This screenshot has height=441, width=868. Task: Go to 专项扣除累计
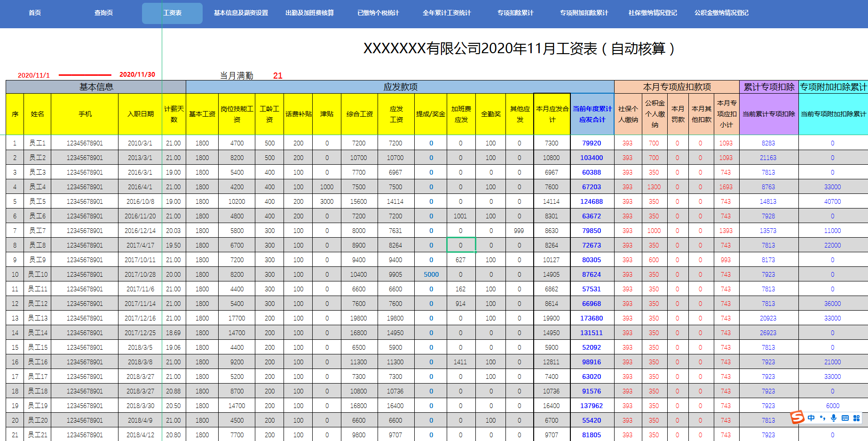click(515, 13)
